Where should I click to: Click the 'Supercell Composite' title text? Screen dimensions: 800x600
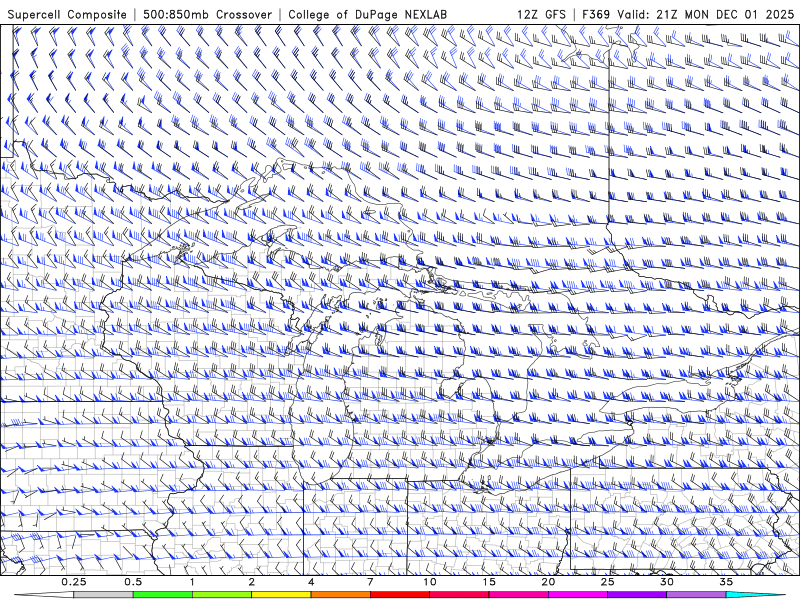coord(67,15)
